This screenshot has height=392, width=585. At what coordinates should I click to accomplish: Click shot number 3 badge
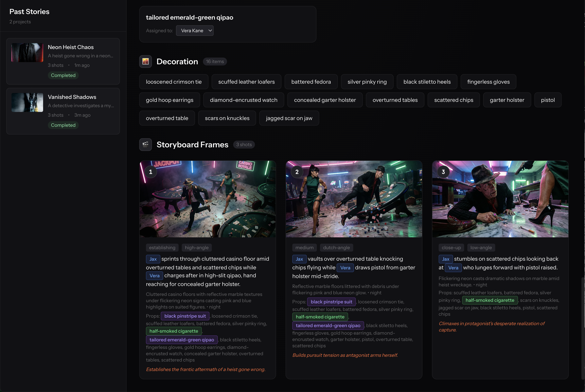coord(443,172)
